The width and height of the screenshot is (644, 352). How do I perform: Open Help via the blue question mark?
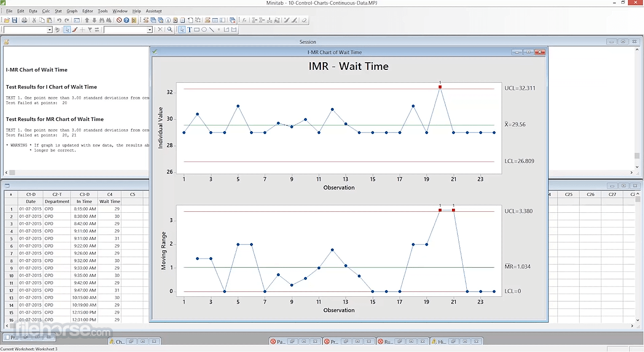coord(127,20)
